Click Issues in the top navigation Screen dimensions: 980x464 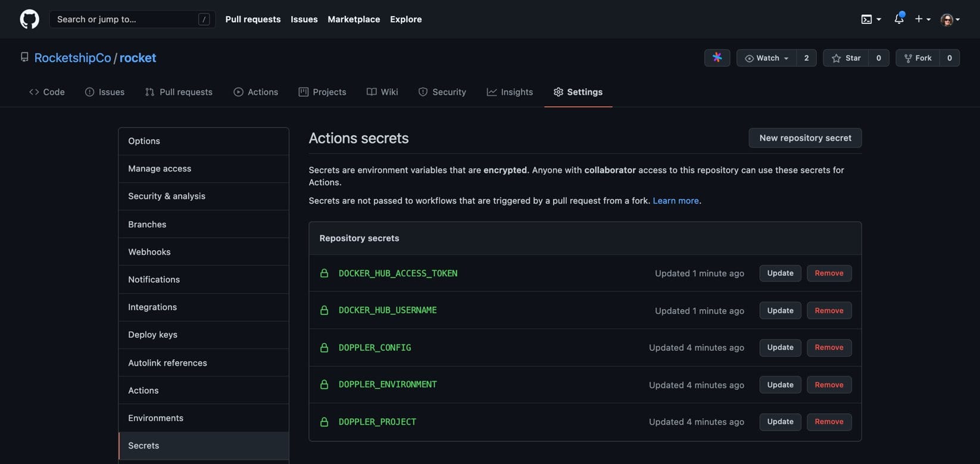[304, 19]
